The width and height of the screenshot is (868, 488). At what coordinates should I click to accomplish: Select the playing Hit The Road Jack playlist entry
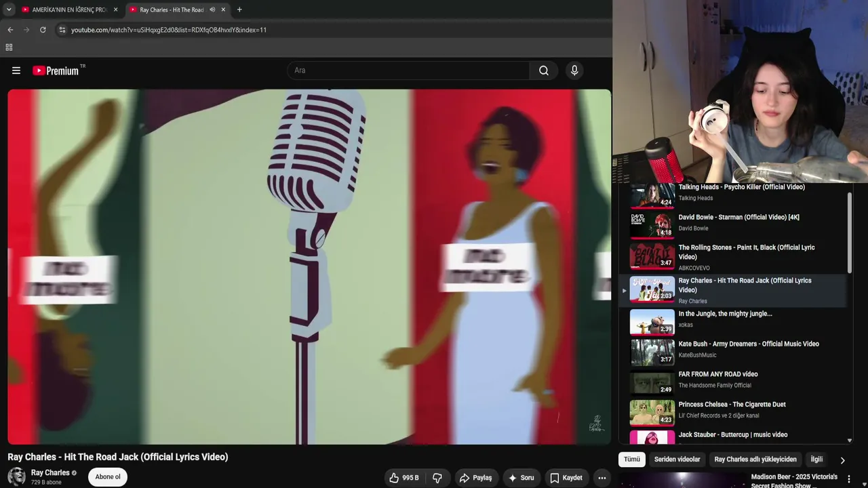pos(732,290)
